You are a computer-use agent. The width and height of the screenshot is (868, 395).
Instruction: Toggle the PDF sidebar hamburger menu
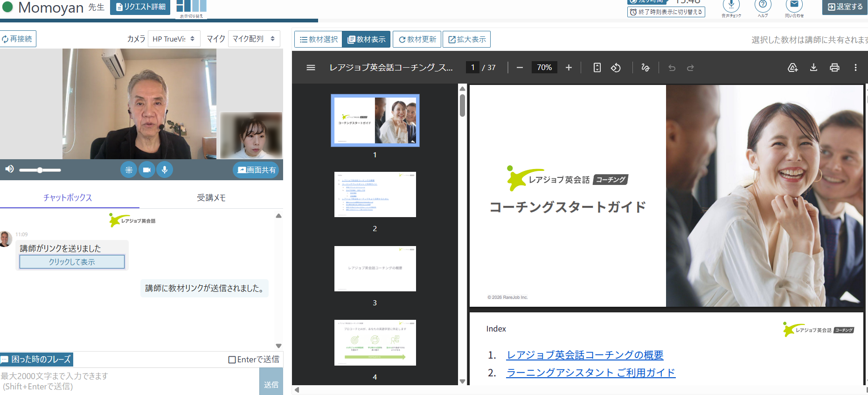[x=311, y=68]
